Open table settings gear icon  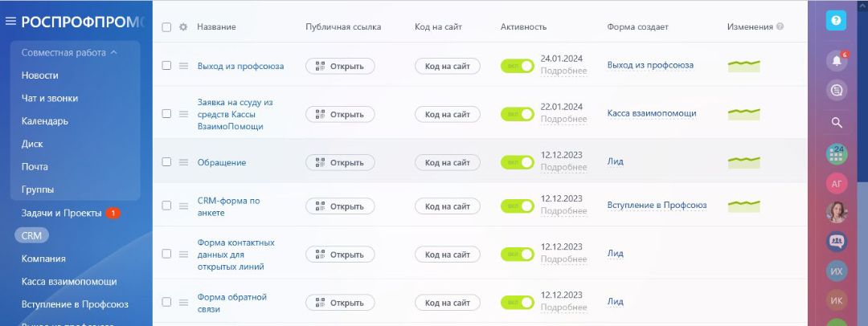click(183, 26)
